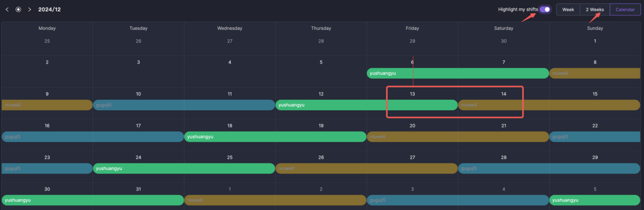Select date 23 in the calendar

coord(47,157)
